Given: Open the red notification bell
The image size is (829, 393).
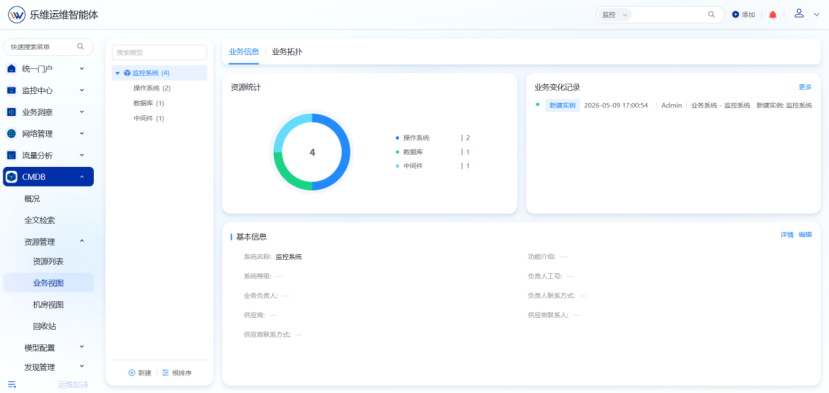Looking at the screenshot, I should click(772, 15).
